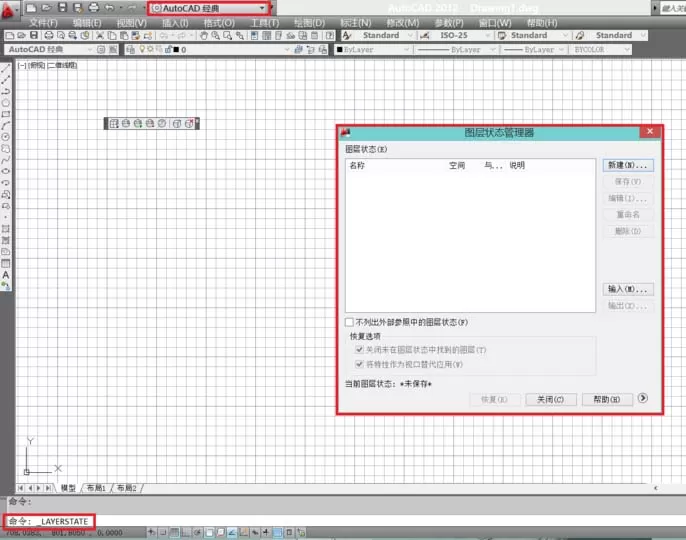Click the 新建(N)... button

pyautogui.click(x=628, y=165)
